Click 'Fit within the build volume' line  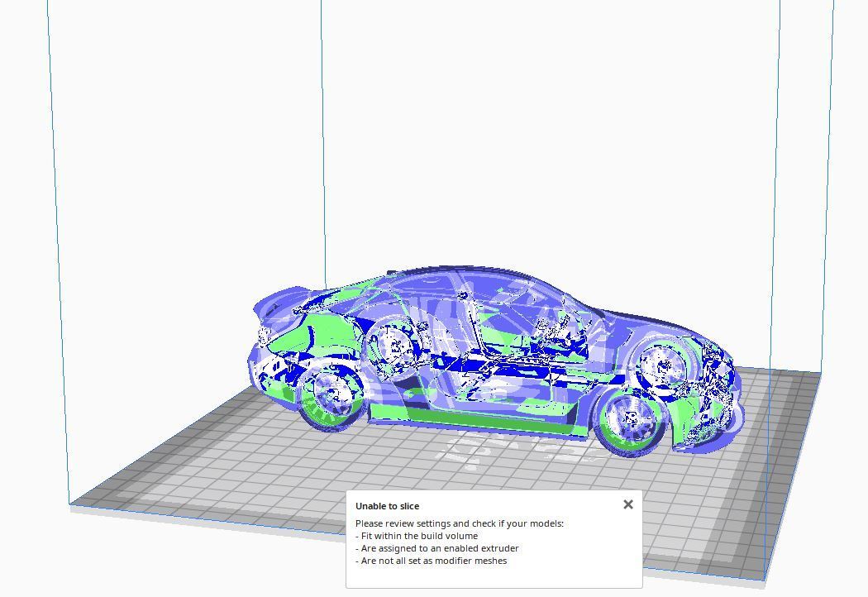417,536
